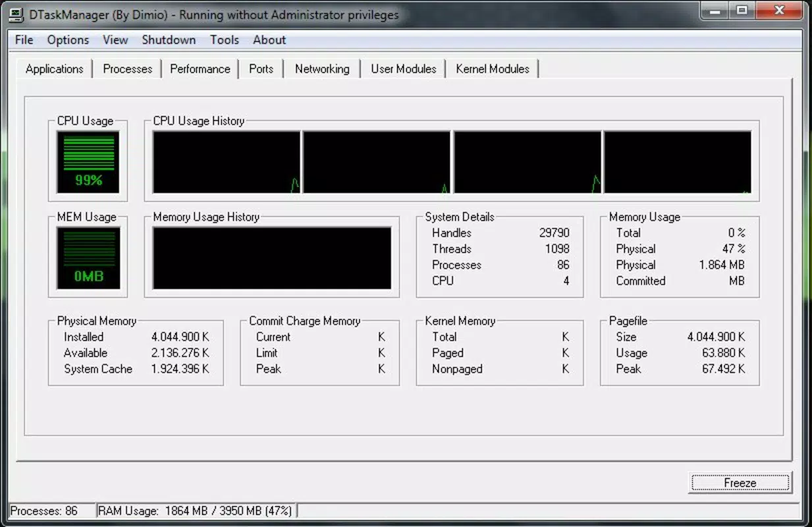Click the Commit Charge Limit label
The width and height of the screenshot is (812, 527).
tap(267, 353)
